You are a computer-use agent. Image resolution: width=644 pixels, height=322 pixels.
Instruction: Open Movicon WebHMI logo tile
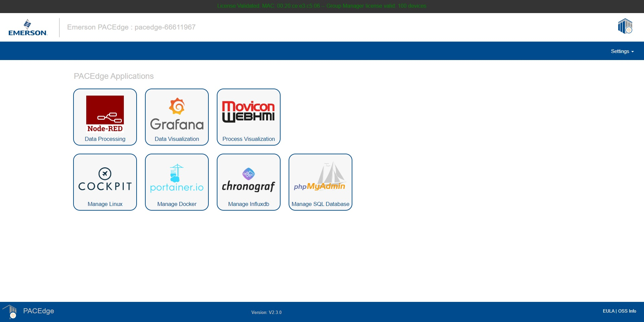pos(248,112)
